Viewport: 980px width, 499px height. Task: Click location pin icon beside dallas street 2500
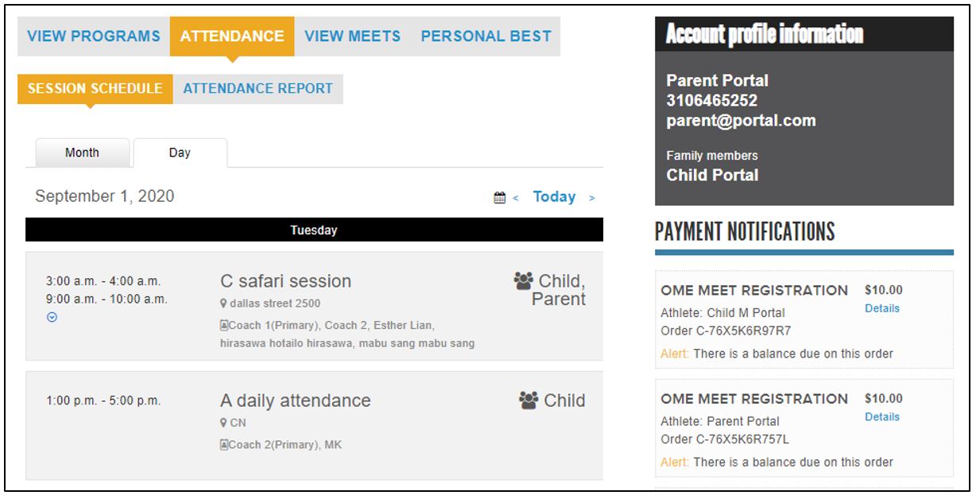[x=223, y=304]
